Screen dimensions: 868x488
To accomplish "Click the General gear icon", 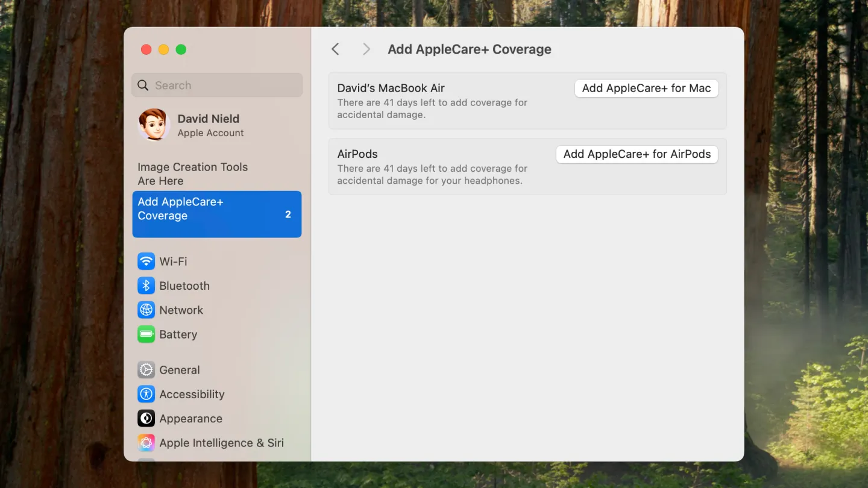I will point(146,370).
